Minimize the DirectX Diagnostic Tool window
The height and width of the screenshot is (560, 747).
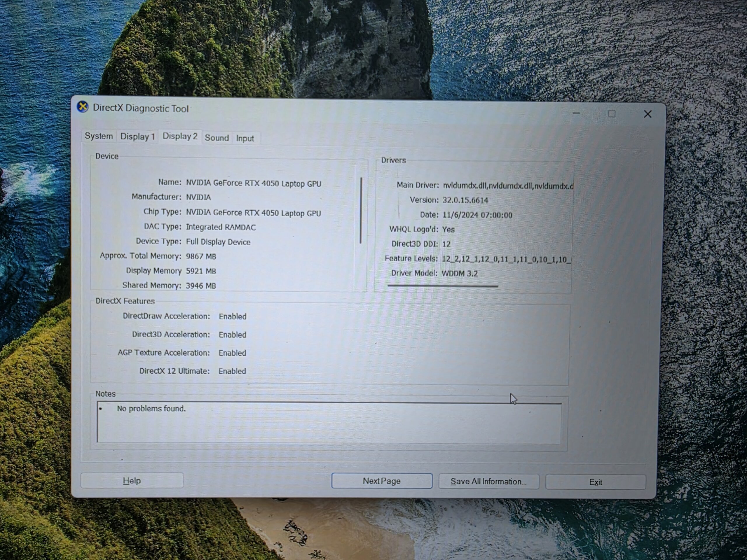coord(576,113)
